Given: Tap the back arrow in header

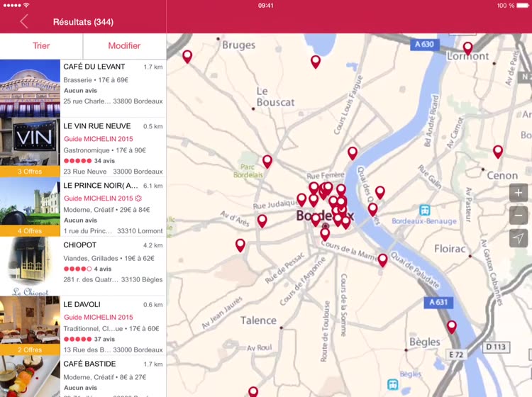Looking at the screenshot, I should (23, 22).
